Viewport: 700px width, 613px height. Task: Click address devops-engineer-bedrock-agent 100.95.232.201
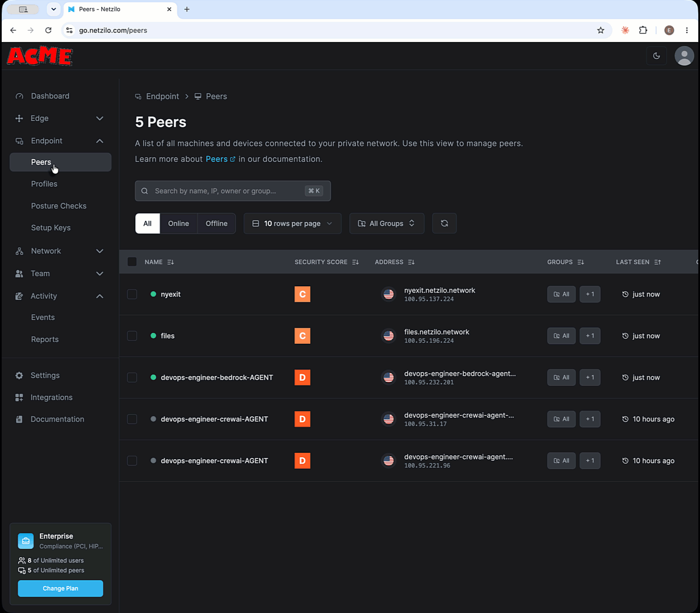click(x=460, y=378)
